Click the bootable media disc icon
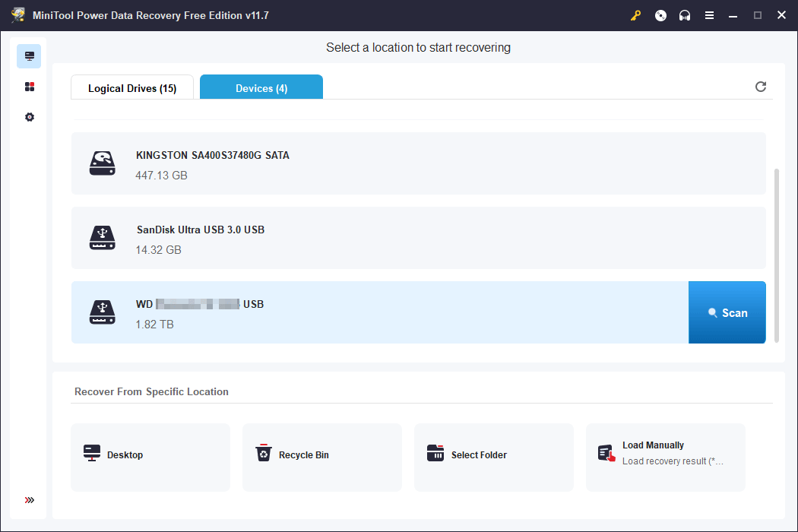Image resolution: width=798 pixels, height=532 pixels. coord(660,16)
